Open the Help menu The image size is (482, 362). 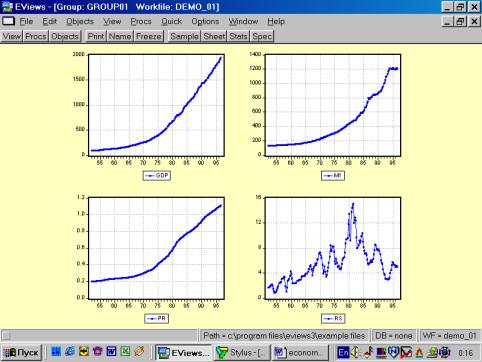click(276, 21)
